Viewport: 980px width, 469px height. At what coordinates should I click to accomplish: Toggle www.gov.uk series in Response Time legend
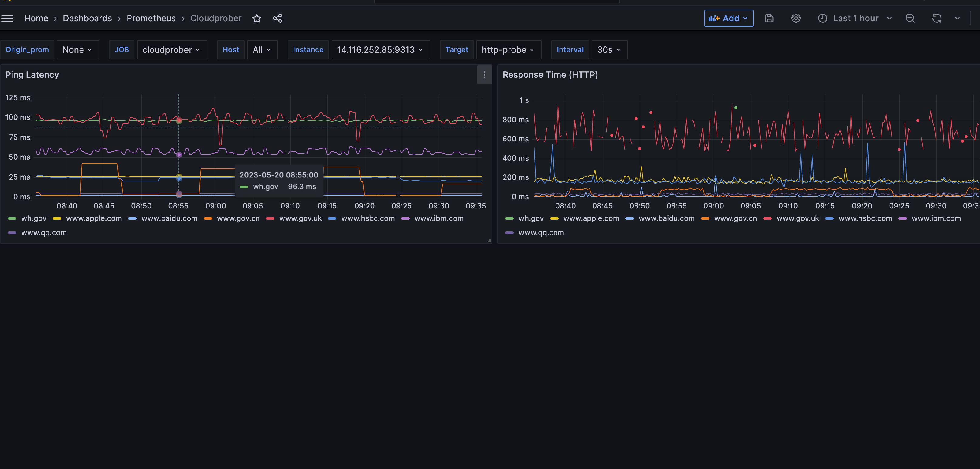(x=798, y=218)
